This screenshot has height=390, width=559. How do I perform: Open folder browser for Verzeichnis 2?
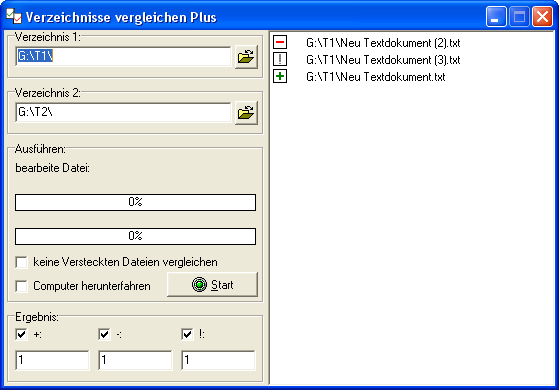246,113
